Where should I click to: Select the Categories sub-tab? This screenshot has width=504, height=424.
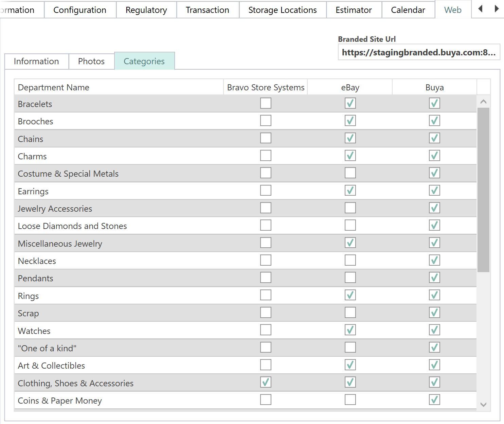144,61
